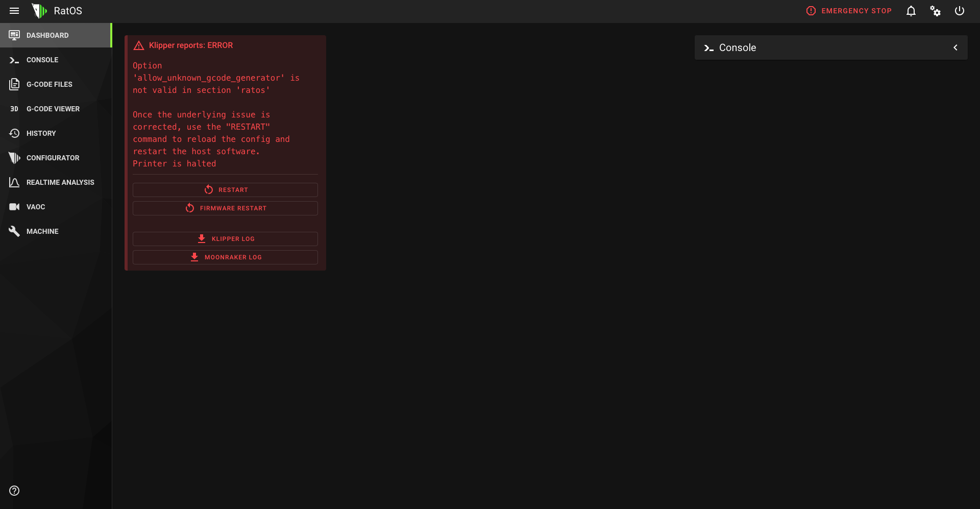
Task: Open the Dashboard page
Action: pos(56,35)
